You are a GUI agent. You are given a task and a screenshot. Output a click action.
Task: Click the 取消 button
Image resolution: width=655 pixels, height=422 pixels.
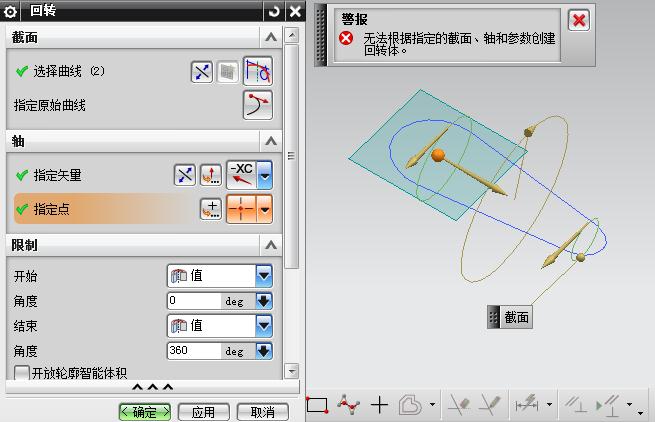point(262,412)
